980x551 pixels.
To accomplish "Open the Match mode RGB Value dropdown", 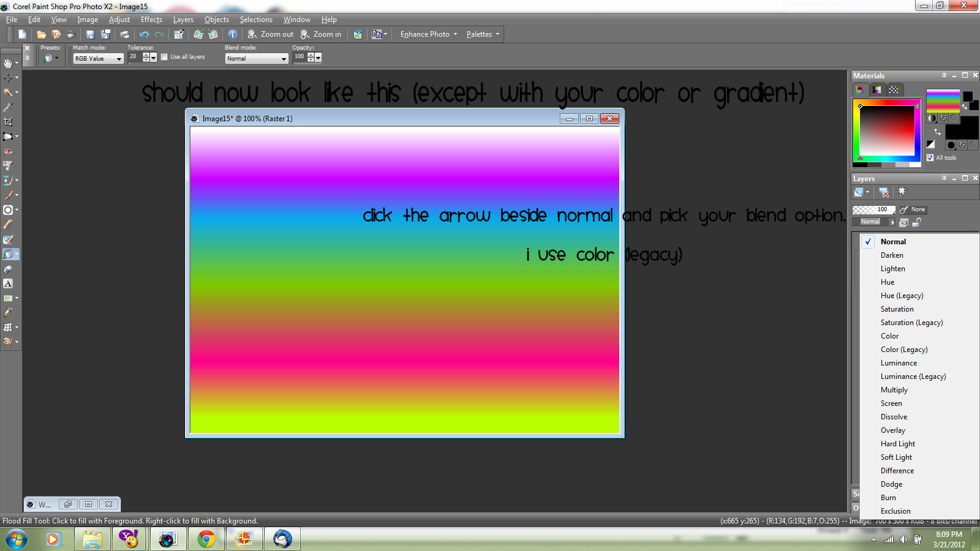I will click(x=119, y=58).
